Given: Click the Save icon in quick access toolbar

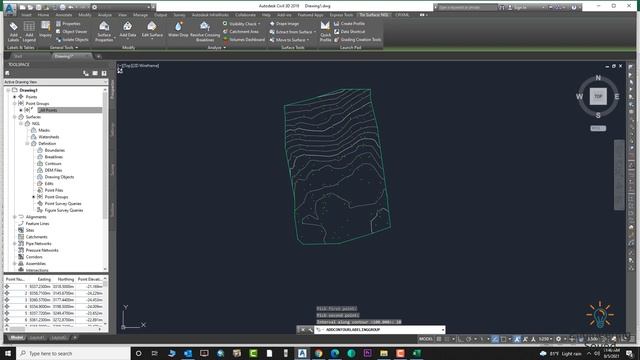Looking at the screenshot, I should pos(38,7).
